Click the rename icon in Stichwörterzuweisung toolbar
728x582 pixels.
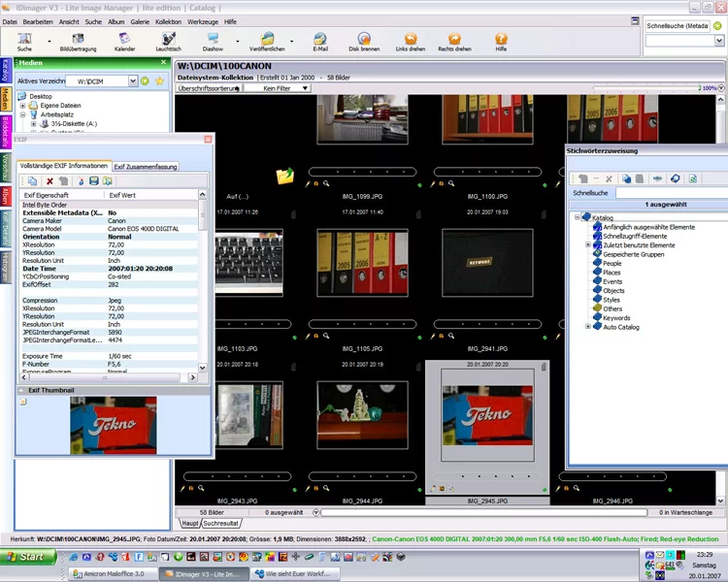657,178
